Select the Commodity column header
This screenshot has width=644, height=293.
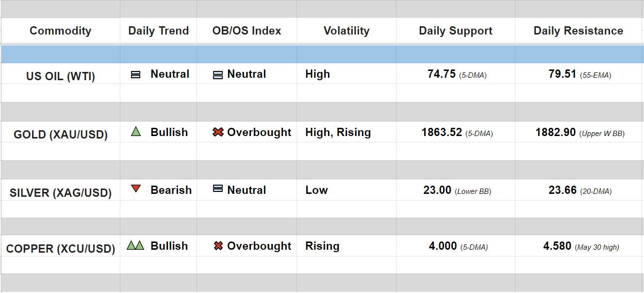(60, 31)
